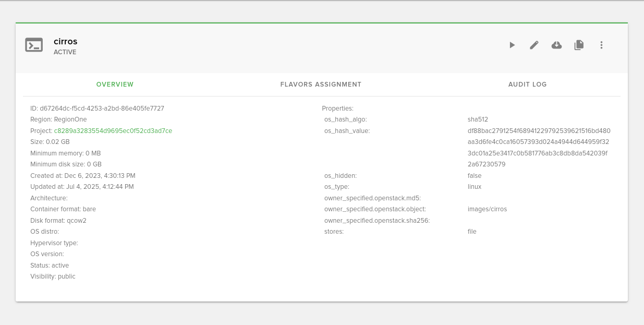Switch to the Flavors Assignment tab
The image size is (644, 325).
coord(321,85)
